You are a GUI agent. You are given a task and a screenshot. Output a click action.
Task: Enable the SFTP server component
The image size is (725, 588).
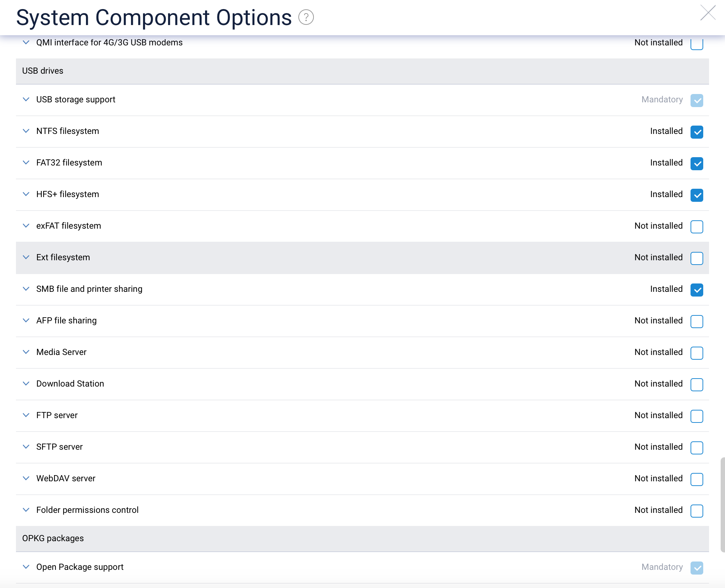pos(697,448)
